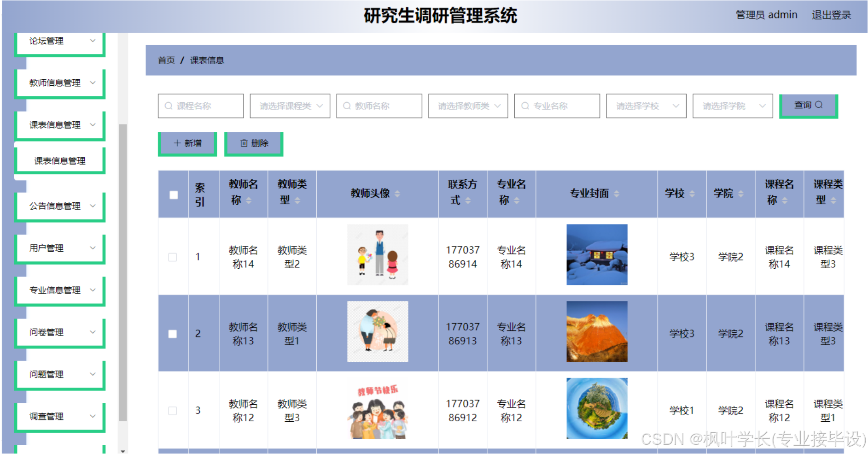The height and width of the screenshot is (454, 868).
Task: Click the 新增 add button
Action: [x=187, y=144]
